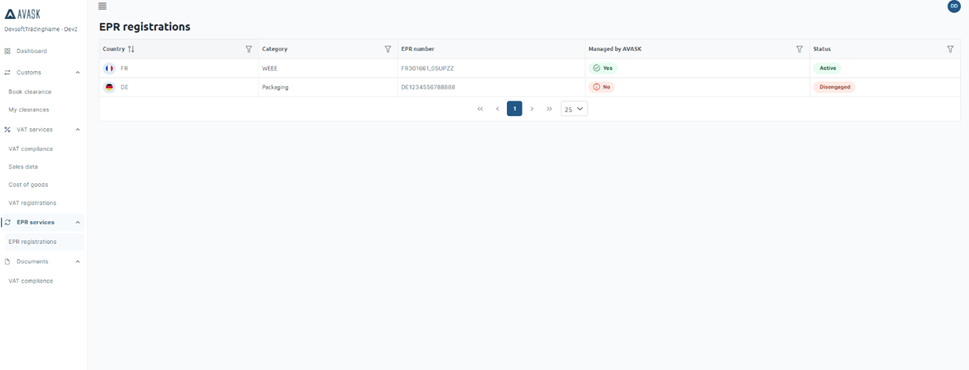This screenshot has height=370, width=969.
Task: Sort table by Country column arrows
Action: 131,49
